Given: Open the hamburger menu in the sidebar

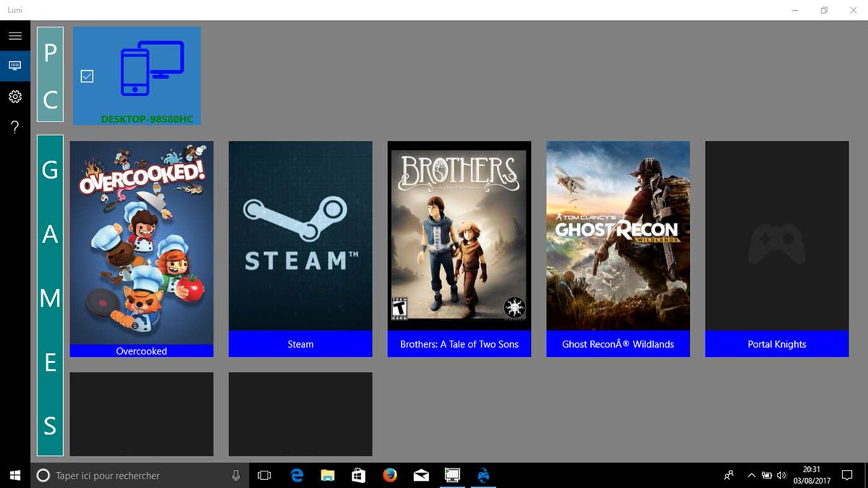Looking at the screenshot, I should tap(15, 35).
